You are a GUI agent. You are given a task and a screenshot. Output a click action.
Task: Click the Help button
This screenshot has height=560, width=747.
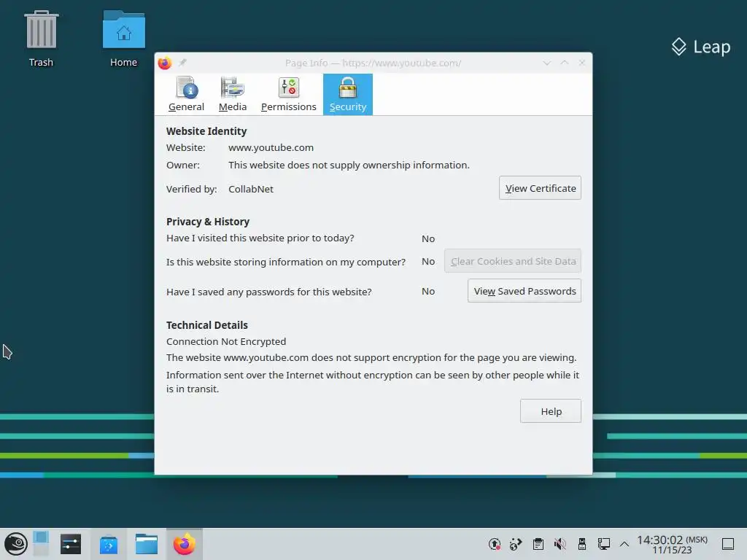tap(551, 411)
